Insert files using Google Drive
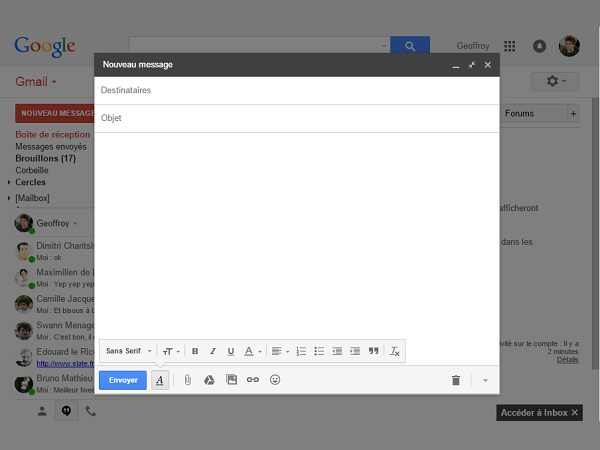 point(209,380)
